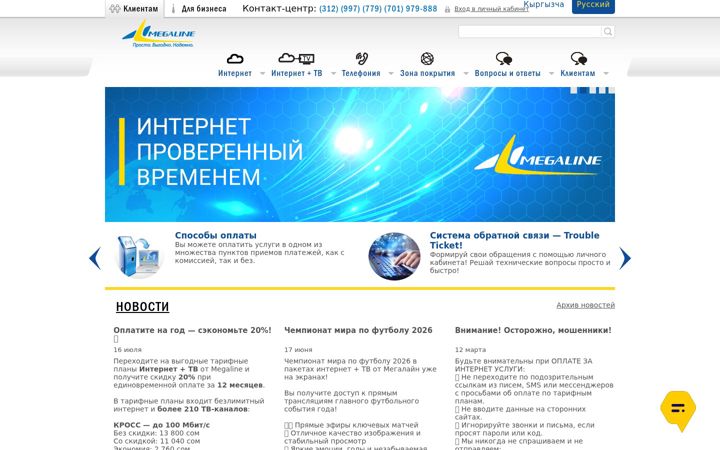This screenshot has height=450, width=720.
Task: Open the news item Внимание! Осторожно, мошенники!
Action: coord(533,330)
